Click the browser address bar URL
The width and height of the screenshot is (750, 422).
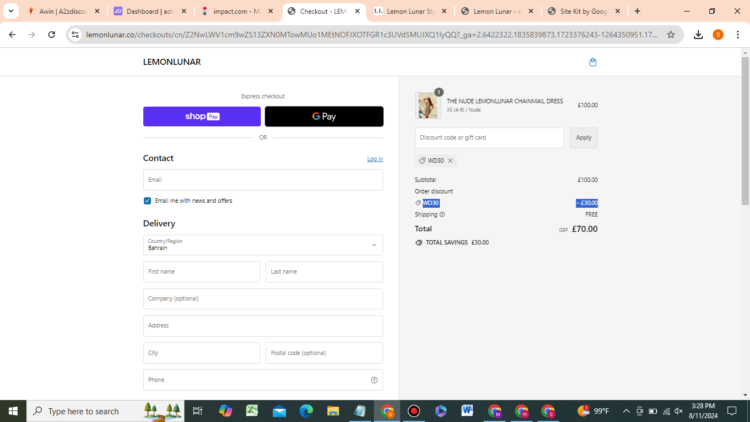(372, 34)
